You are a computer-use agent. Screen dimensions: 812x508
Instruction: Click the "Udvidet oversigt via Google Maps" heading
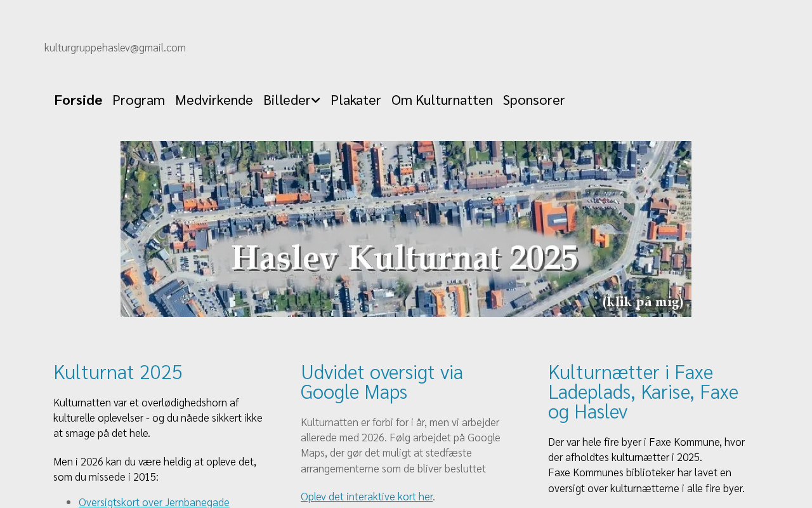(382, 382)
